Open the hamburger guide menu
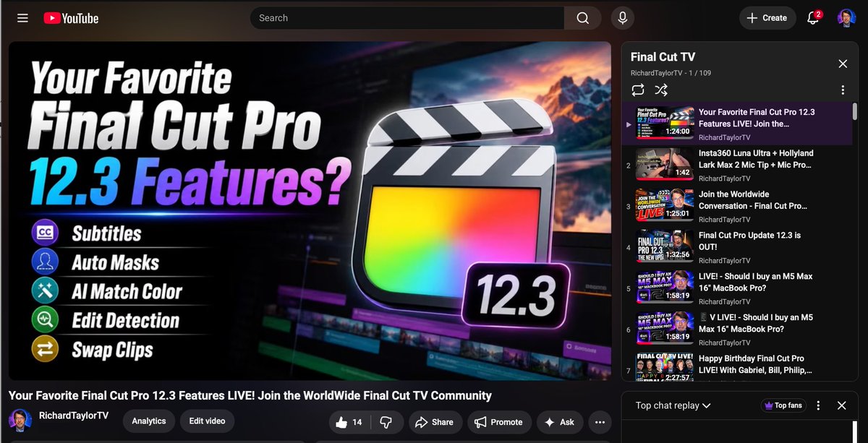The width and height of the screenshot is (868, 443). tap(22, 18)
